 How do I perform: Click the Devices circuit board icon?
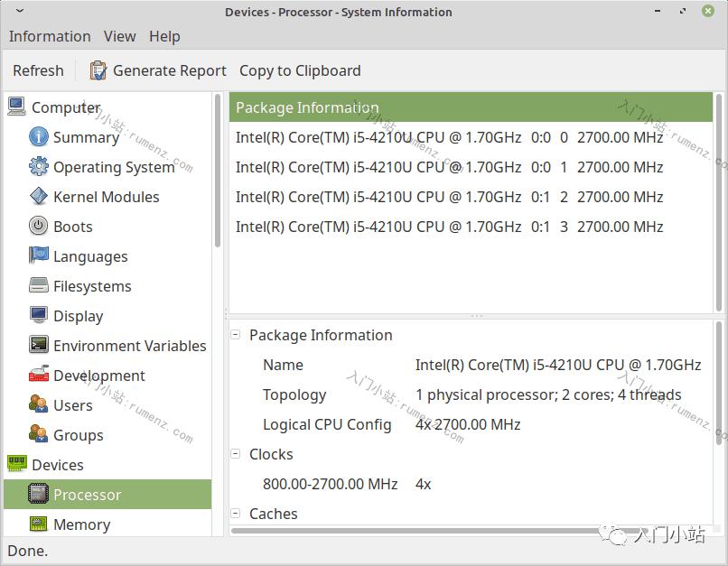point(17,463)
